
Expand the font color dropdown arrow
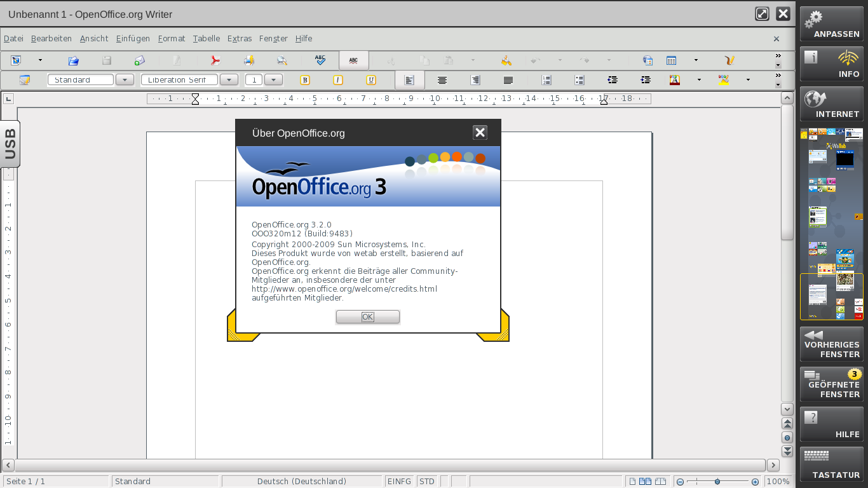699,80
